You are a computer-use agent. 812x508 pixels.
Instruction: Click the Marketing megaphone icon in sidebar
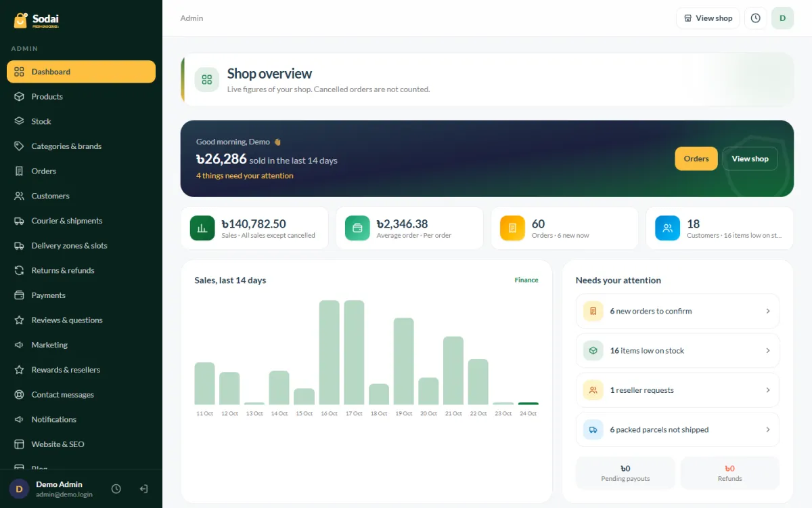click(x=19, y=345)
